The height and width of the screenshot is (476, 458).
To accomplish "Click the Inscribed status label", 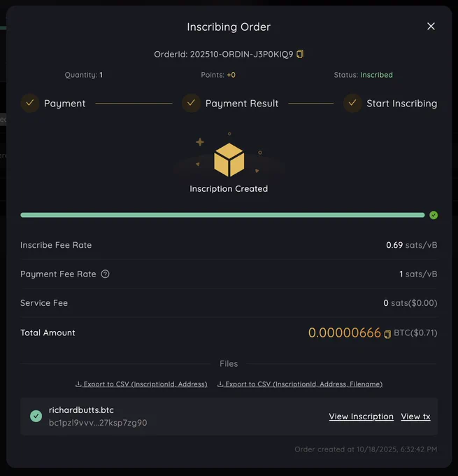I will (x=376, y=75).
